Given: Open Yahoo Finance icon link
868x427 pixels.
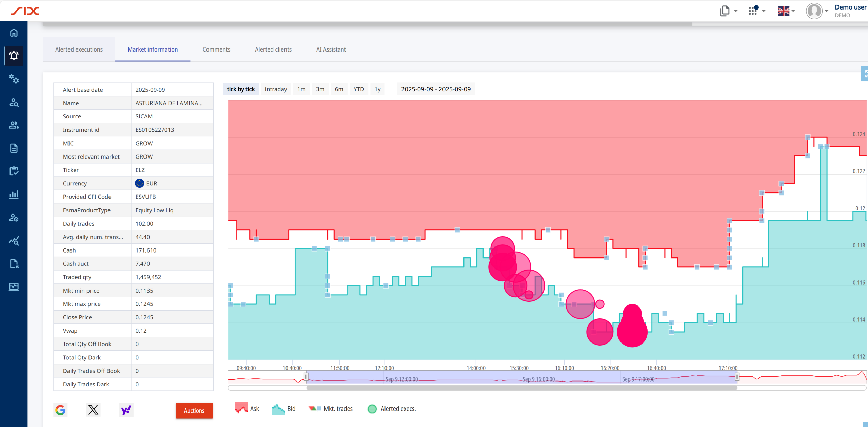Looking at the screenshot, I should [x=126, y=410].
